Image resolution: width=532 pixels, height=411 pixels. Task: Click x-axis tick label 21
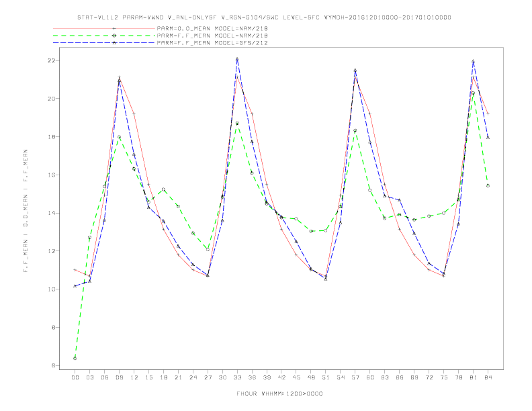pyautogui.click(x=178, y=377)
